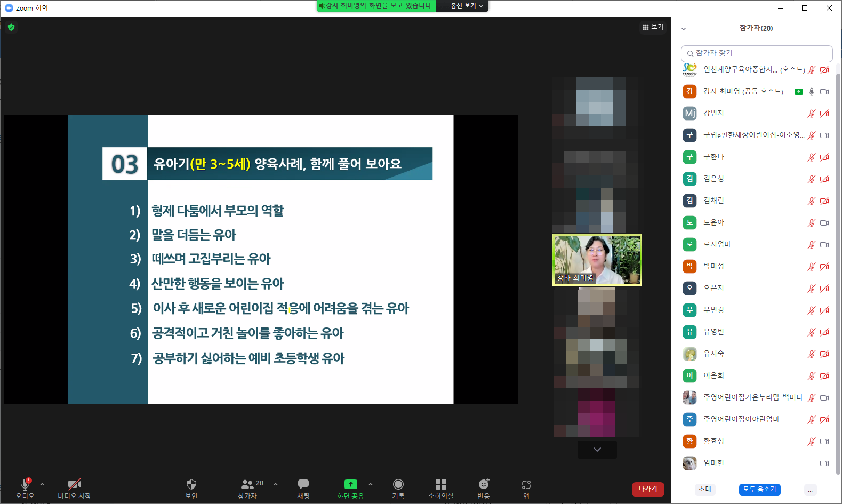Open the 옵션 보기 dropdown
842x504 pixels.
[466, 6]
